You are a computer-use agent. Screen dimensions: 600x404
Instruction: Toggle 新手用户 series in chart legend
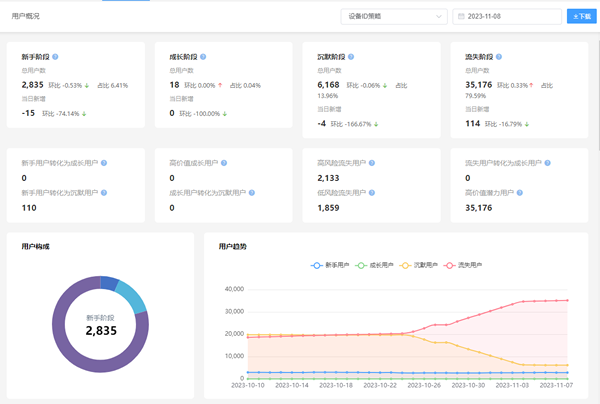click(x=329, y=265)
